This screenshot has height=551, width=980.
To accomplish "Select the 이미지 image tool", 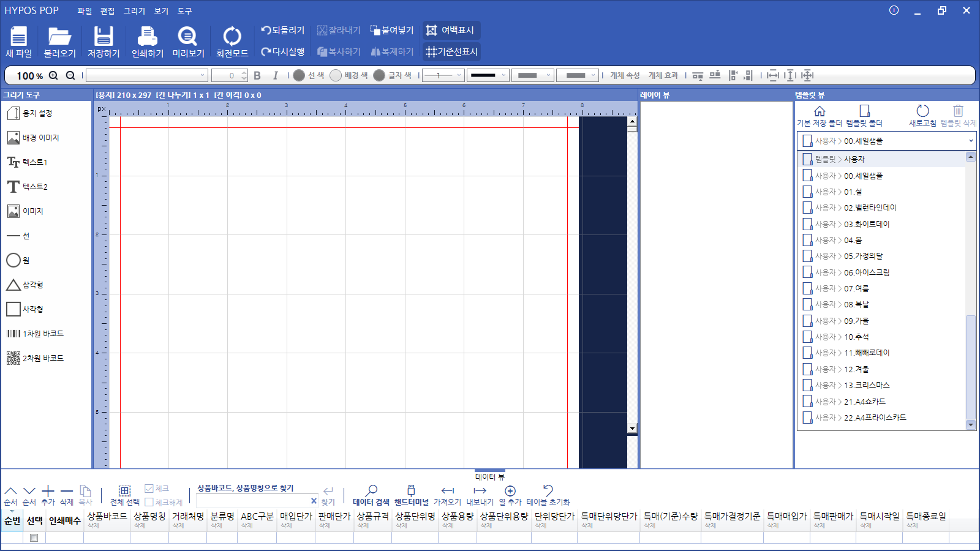I will click(25, 211).
